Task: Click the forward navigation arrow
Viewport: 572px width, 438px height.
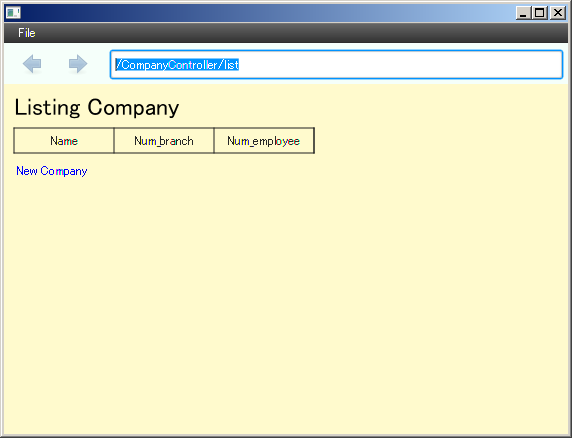Action: (x=78, y=64)
